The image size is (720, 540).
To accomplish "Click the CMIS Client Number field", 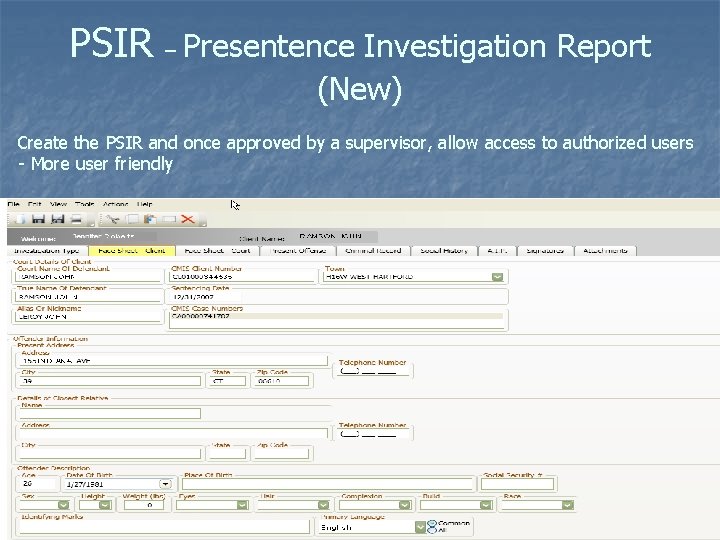I will point(242,277).
